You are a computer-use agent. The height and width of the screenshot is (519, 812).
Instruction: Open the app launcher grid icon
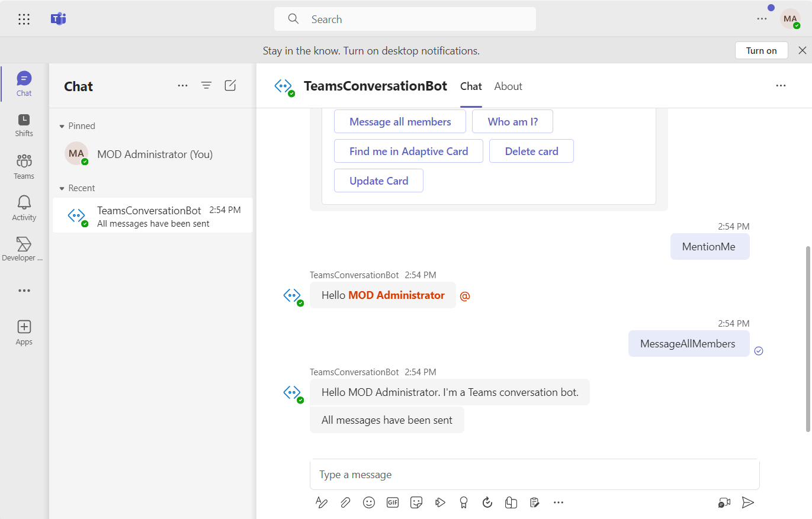[x=24, y=19]
